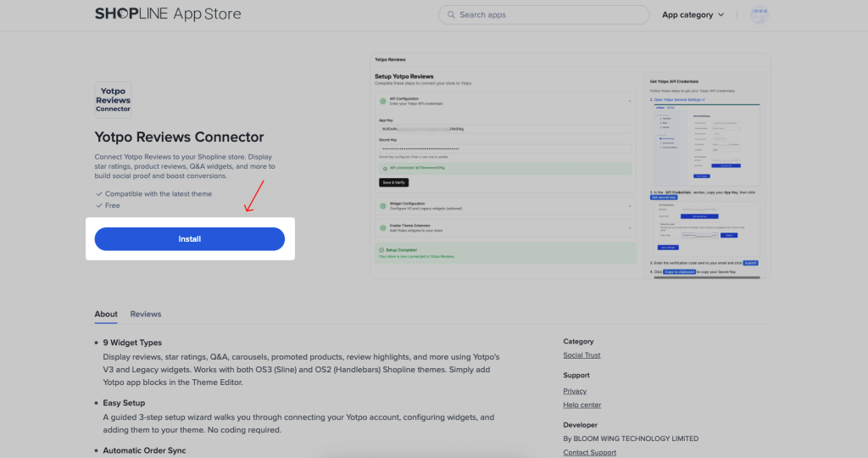The width and height of the screenshot is (868, 458).
Task: Click checkmark beside Compatible with latest theme
Action: [x=99, y=194]
